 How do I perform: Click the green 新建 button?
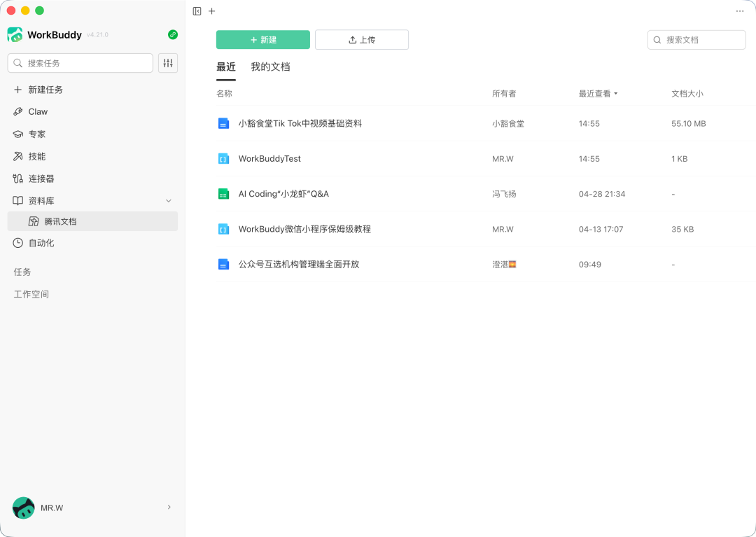tap(262, 39)
